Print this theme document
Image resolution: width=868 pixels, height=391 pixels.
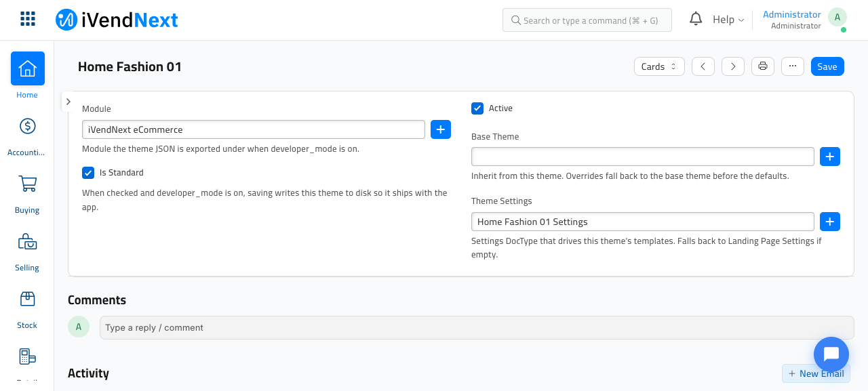pos(763,66)
